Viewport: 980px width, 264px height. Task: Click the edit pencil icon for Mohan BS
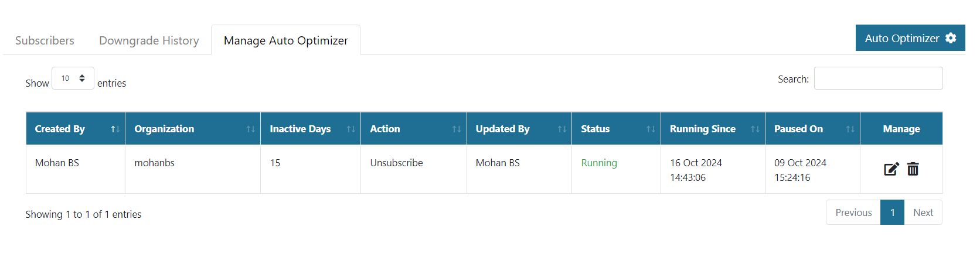tap(891, 170)
